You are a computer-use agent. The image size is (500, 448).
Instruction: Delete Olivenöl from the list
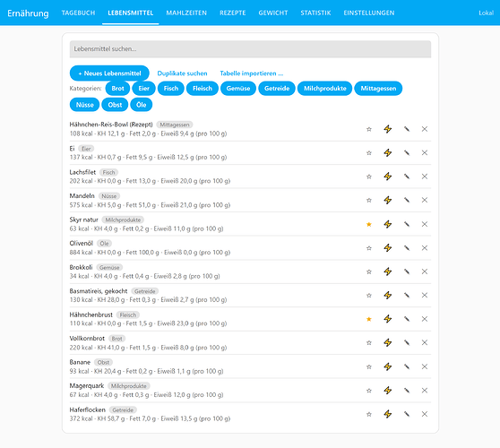point(425,248)
